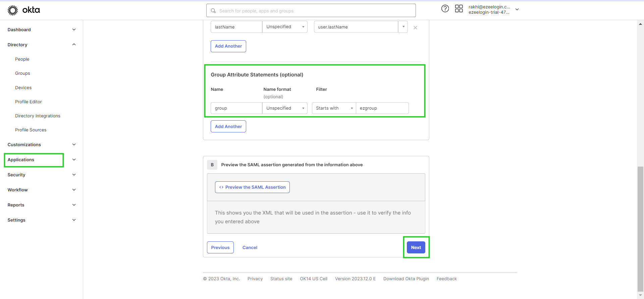Open the Privacy footer link

[x=255, y=279]
